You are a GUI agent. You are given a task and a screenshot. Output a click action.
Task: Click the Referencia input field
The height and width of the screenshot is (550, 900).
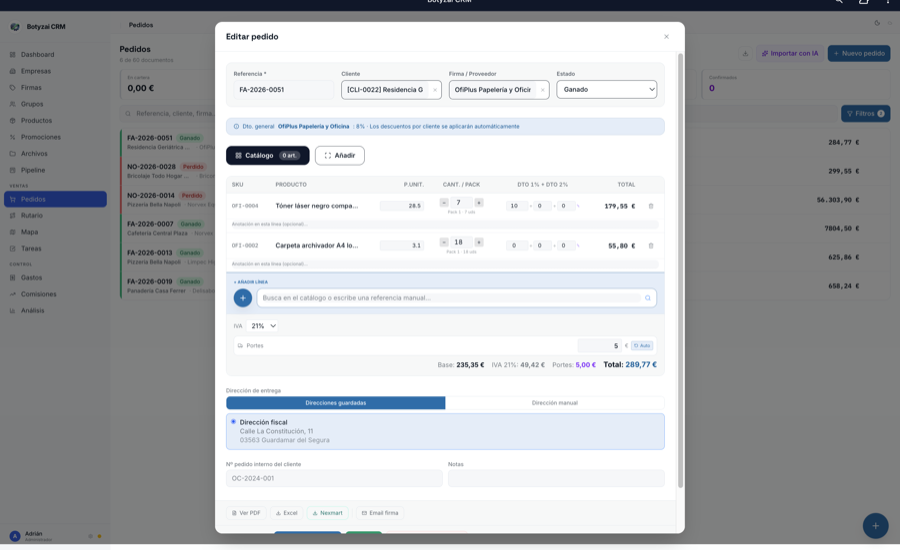click(283, 90)
